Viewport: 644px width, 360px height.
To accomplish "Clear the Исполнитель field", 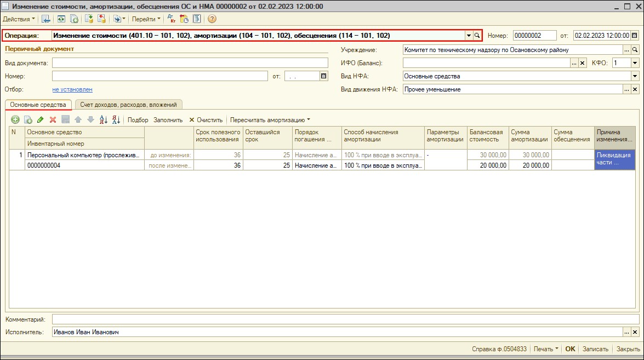I will (635, 332).
